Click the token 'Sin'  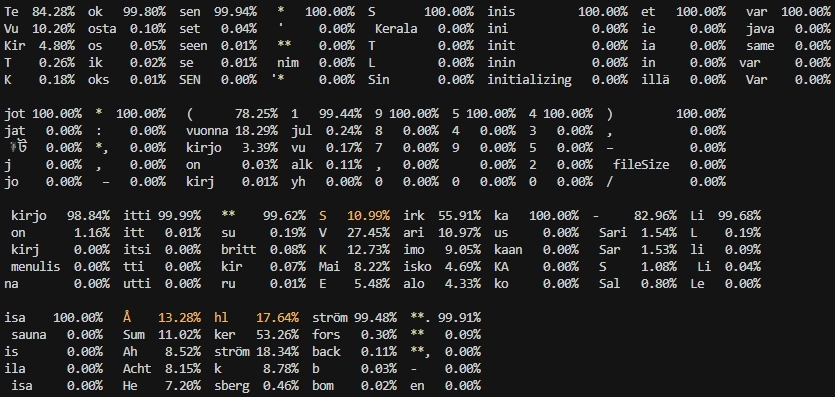tap(379, 79)
